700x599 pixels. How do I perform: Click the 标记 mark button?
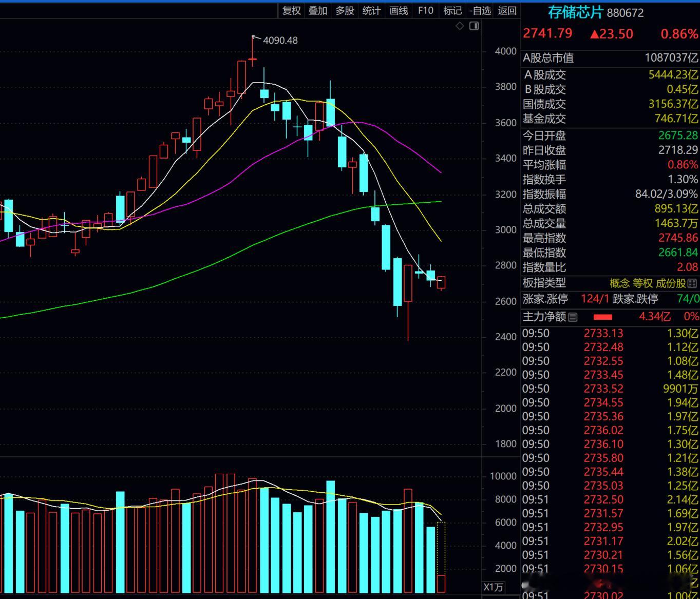click(x=452, y=10)
